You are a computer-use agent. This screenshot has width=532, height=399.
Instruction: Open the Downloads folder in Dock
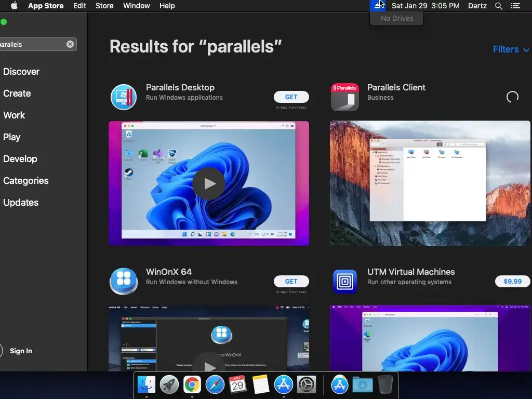362,385
